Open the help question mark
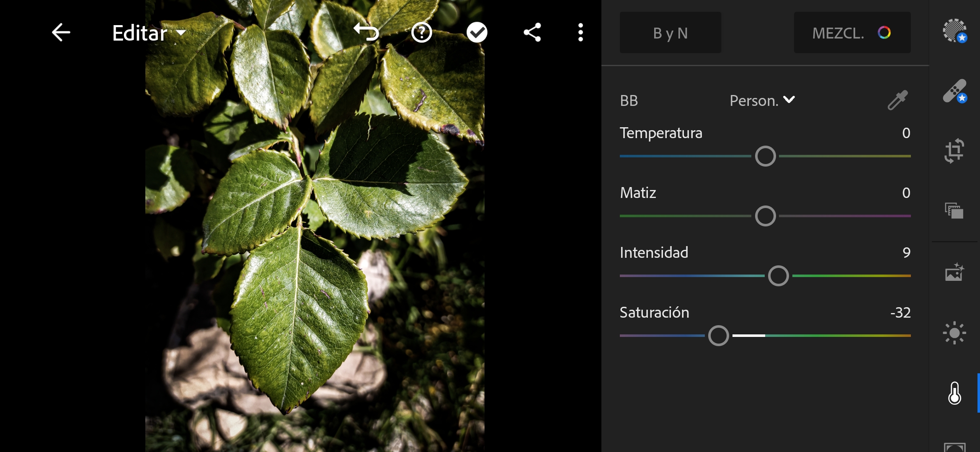The height and width of the screenshot is (452, 980). click(x=421, y=32)
